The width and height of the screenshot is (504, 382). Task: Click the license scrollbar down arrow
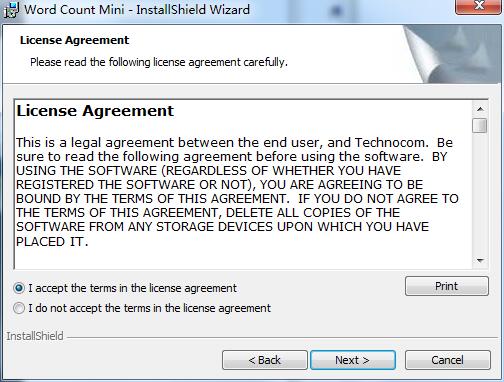pos(480,260)
